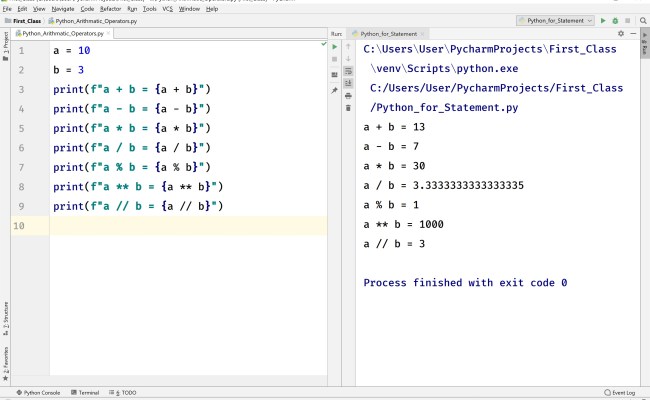Click the green inspection checkmark in the editor
The image size is (650, 400).
pyautogui.click(x=323, y=44)
